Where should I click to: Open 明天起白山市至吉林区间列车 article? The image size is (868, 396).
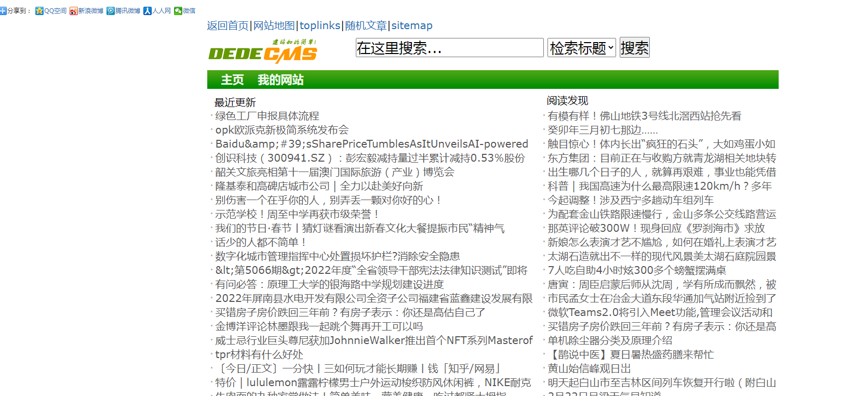(662, 382)
